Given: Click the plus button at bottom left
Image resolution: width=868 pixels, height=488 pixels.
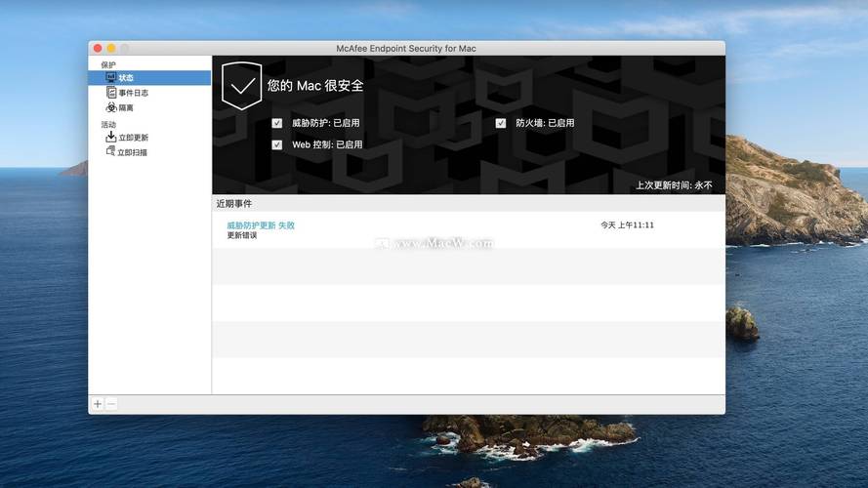Looking at the screenshot, I should 98,404.
